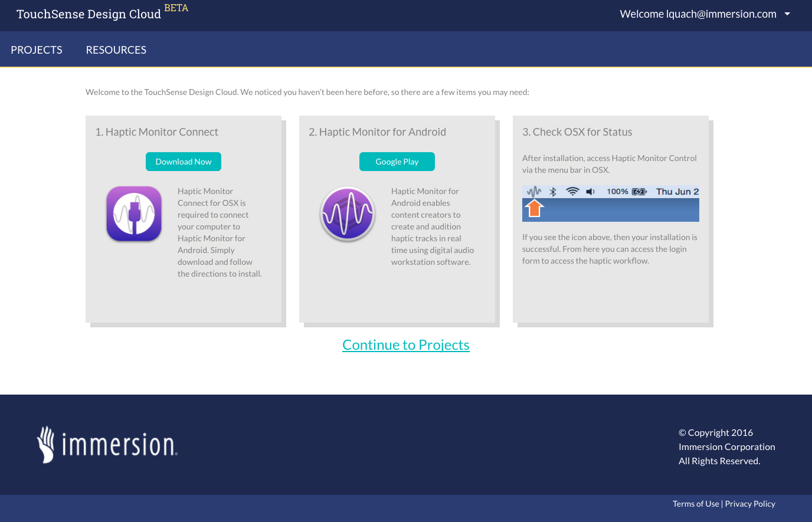Image resolution: width=812 pixels, height=522 pixels.
Task: Open the PROJECTS tab
Action: (x=37, y=50)
